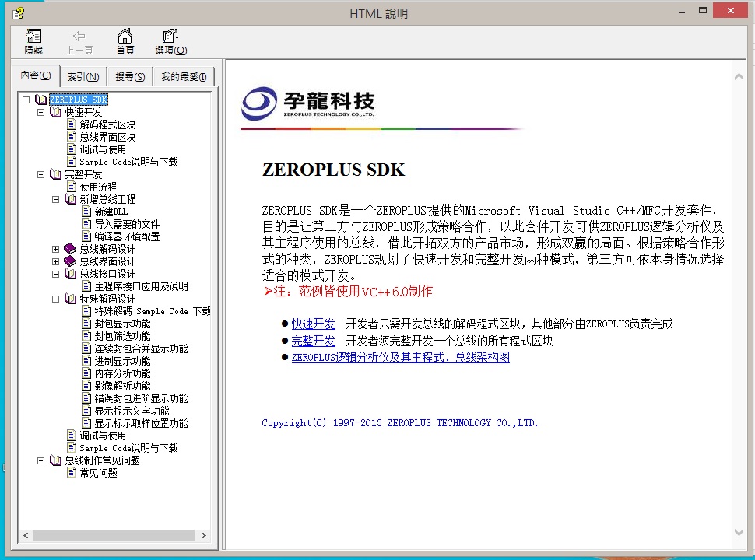This screenshot has height=560, width=755.
Task: Click the page icon beside 使用流程
Action: coord(72,187)
